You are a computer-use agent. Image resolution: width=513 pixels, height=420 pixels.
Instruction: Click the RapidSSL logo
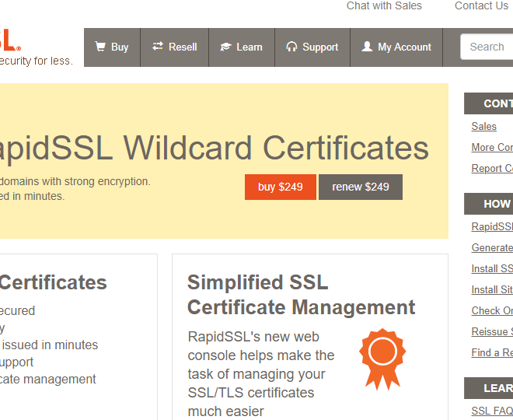pos(10,40)
